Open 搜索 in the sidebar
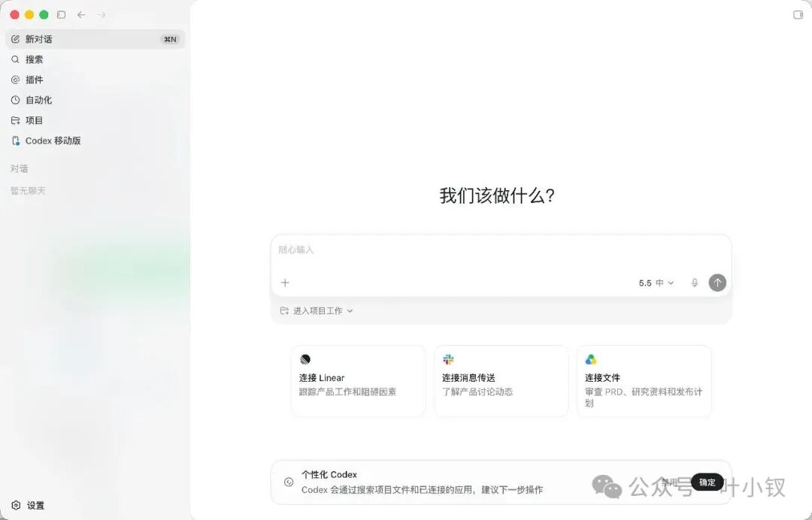The image size is (812, 520). [95, 59]
